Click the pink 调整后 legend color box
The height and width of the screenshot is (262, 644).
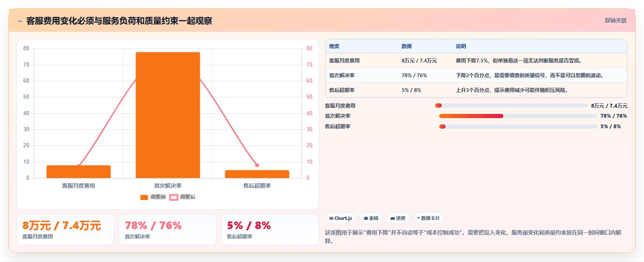click(x=174, y=197)
